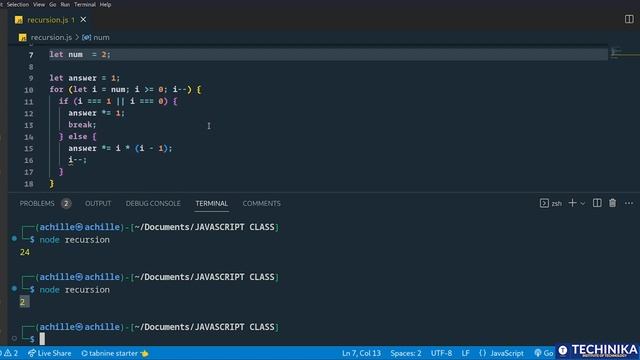Expand the new terminal launch profile dropdown
The width and height of the screenshot is (640, 360).
point(583,203)
